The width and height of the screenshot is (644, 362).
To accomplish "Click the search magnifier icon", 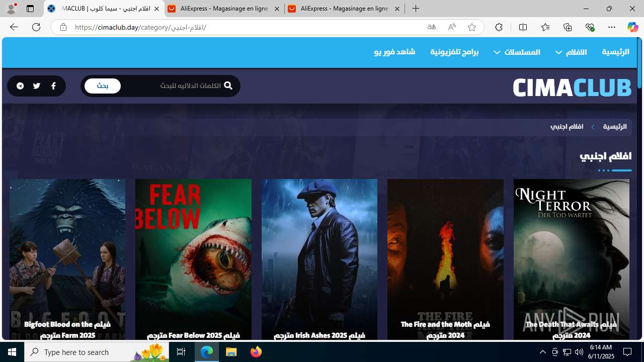I will [228, 85].
